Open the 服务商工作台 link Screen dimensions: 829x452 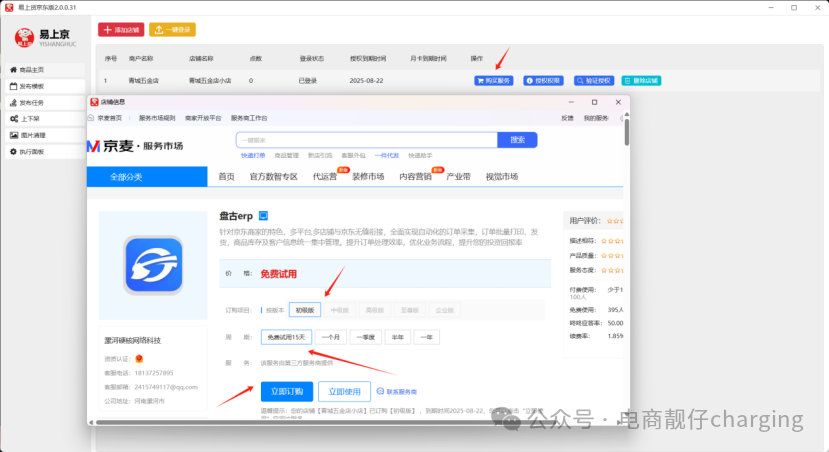click(x=249, y=118)
